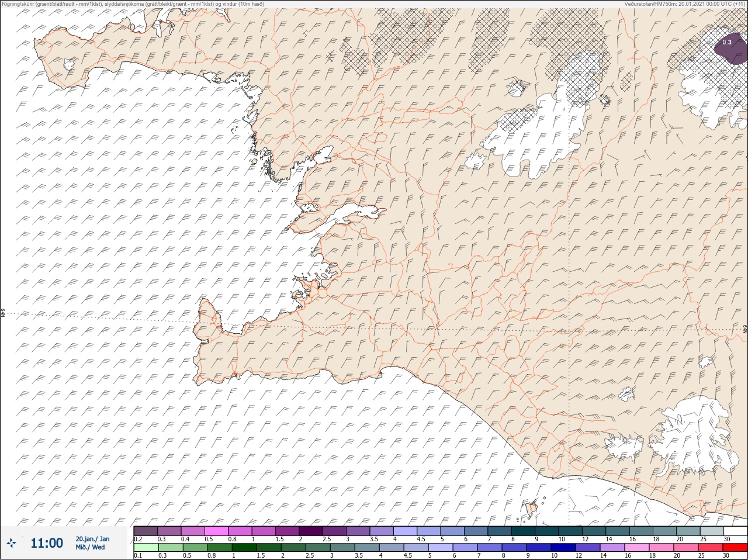Click the '0.2' label in the top legend
Image resolution: width=748 pixels, height=560 pixels.
(138, 539)
